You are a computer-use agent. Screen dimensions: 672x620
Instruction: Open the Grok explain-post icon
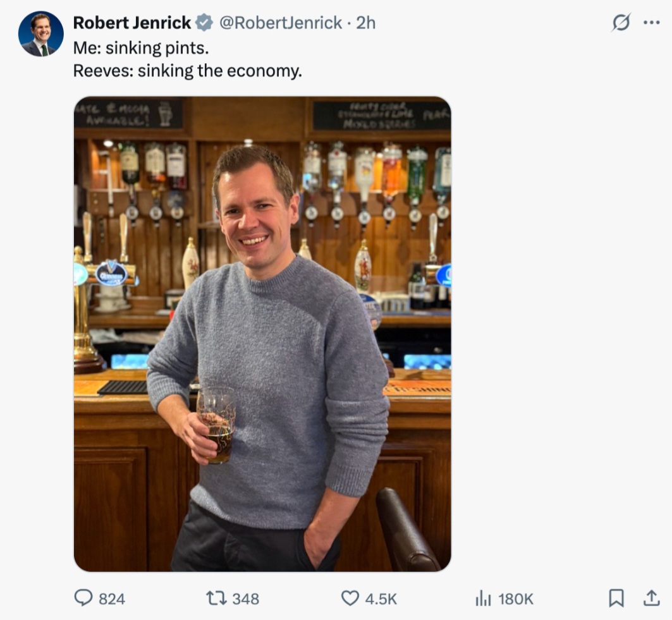coord(621,23)
